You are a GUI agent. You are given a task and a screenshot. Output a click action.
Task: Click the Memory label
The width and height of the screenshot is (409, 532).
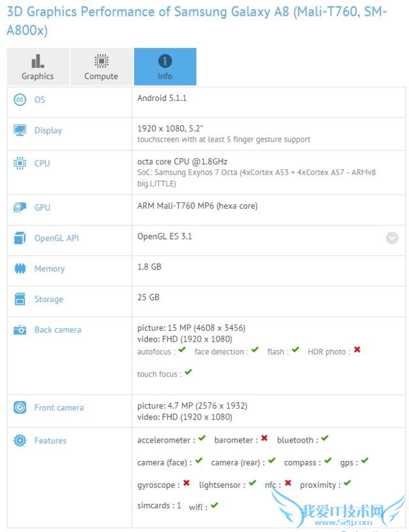pos(50,269)
